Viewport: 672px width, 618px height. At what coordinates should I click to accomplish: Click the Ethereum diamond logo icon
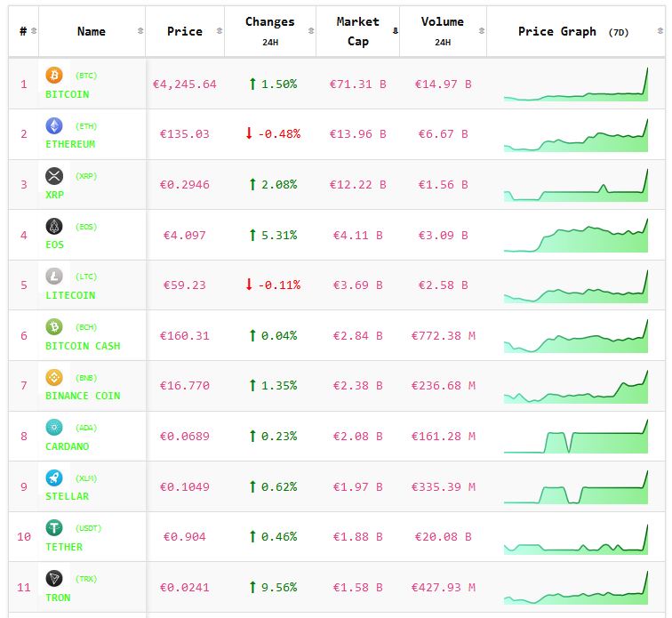pyautogui.click(x=54, y=125)
